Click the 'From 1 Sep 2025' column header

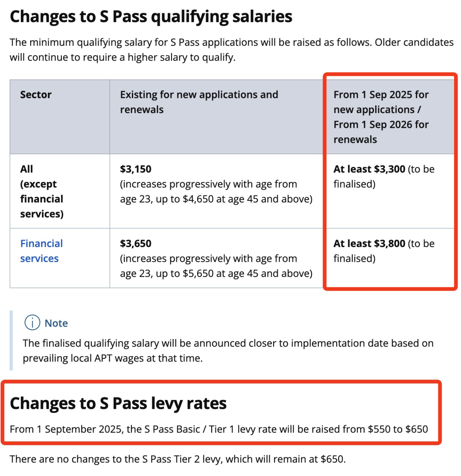[381, 117]
